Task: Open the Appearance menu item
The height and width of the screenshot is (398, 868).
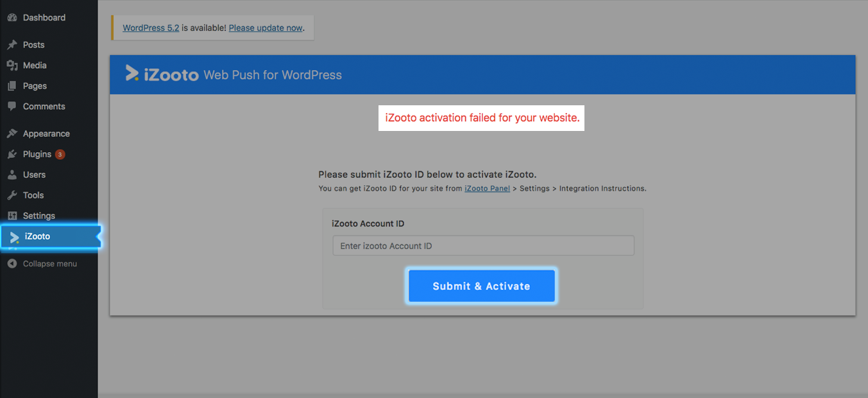Action: click(x=49, y=134)
